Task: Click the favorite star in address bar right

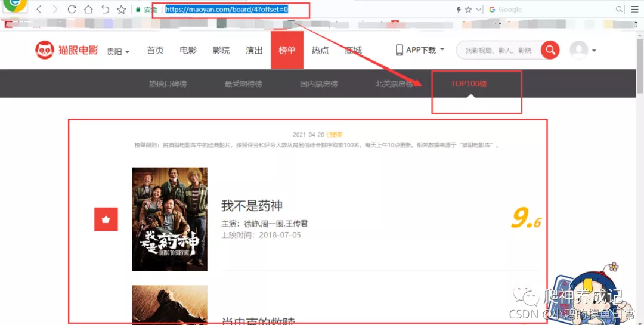Action: click(x=468, y=10)
